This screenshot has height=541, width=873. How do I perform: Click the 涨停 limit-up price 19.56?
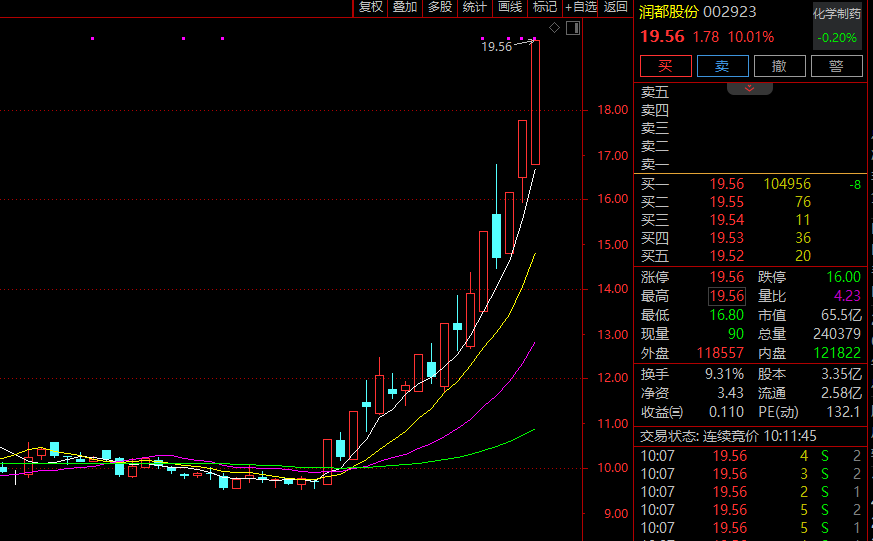click(x=727, y=277)
